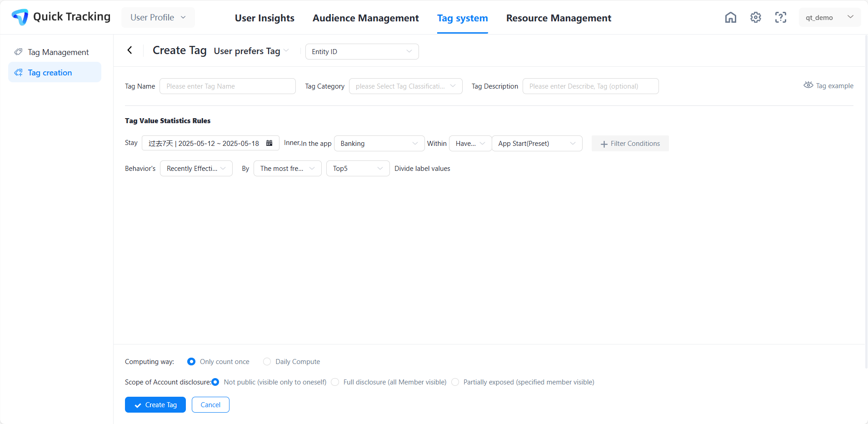Click the Inner,In the app label
Screen dimensions: 868x424
click(x=308, y=143)
